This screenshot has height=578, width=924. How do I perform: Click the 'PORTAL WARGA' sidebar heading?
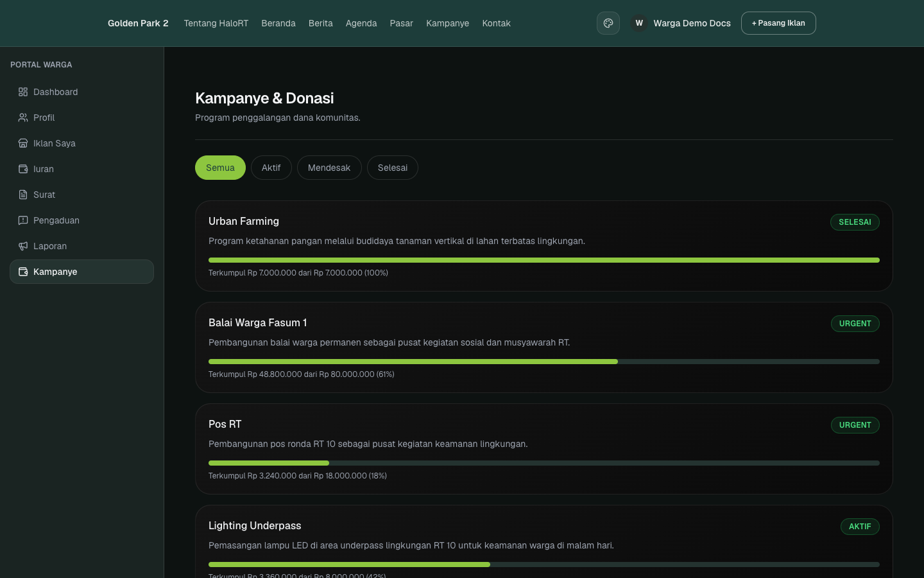(41, 65)
